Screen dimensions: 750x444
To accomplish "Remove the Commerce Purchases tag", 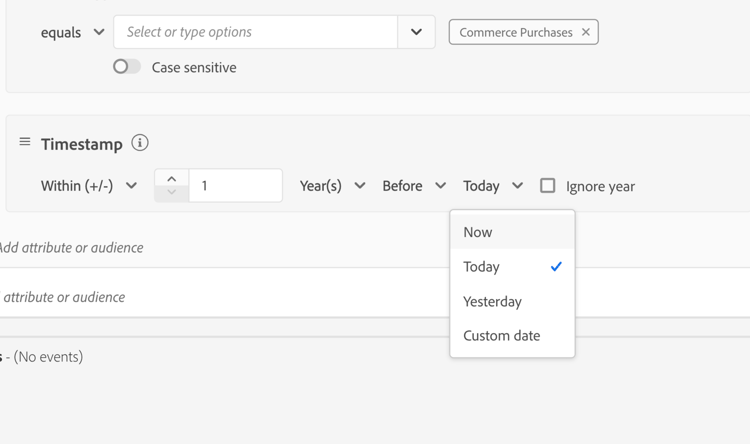I will 586,32.
